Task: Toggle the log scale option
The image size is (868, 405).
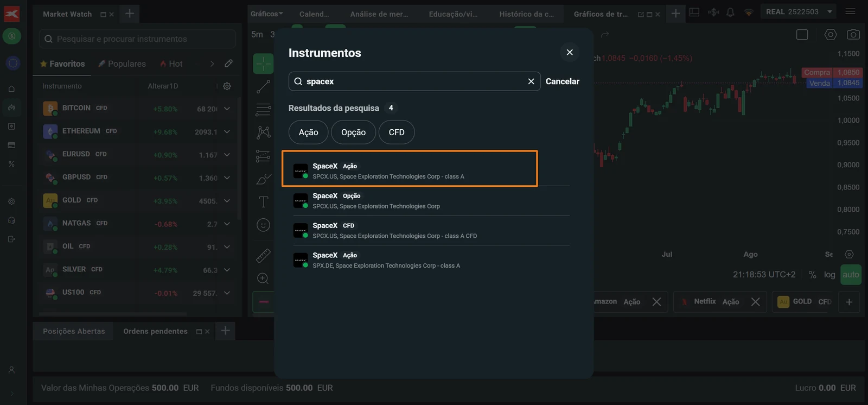Action: (x=829, y=275)
